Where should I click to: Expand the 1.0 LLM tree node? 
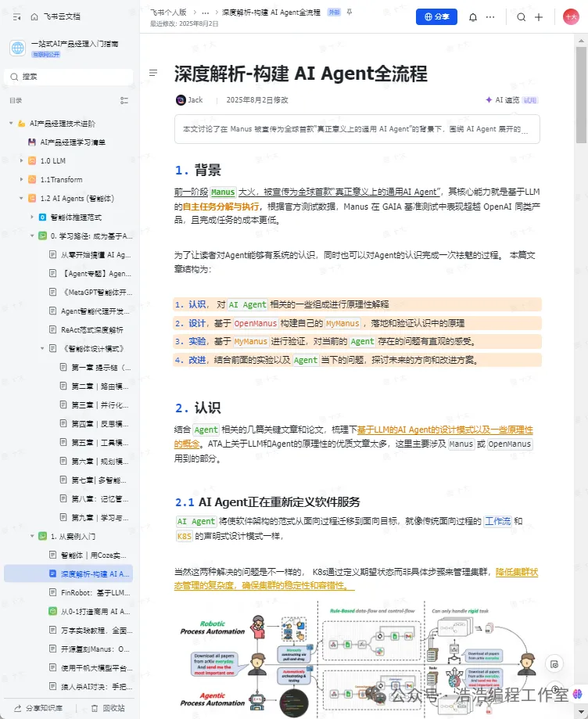pos(21,161)
